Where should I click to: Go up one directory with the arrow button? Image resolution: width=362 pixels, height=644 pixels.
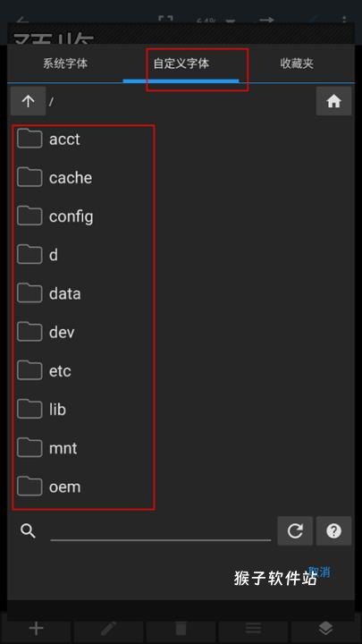coord(28,101)
